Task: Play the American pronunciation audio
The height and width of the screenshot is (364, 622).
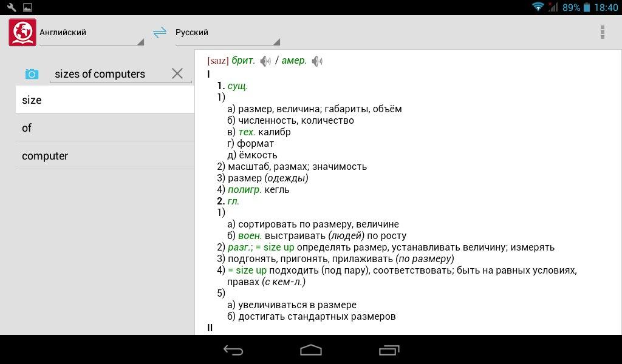Action: [x=317, y=61]
